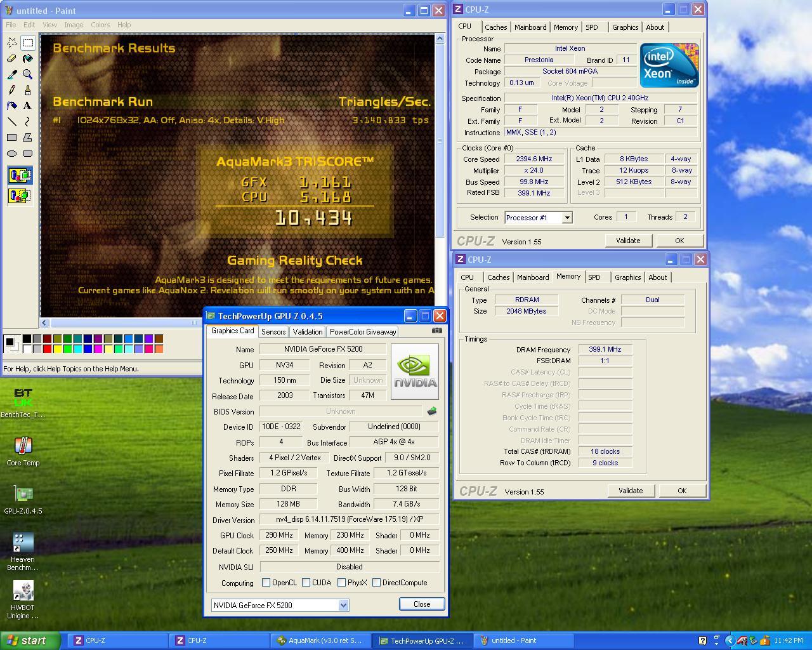Image resolution: width=812 pixels, height=650 pixels.
Task: Pick the red swatch in Paint's palette
Action: click(47, 348)
